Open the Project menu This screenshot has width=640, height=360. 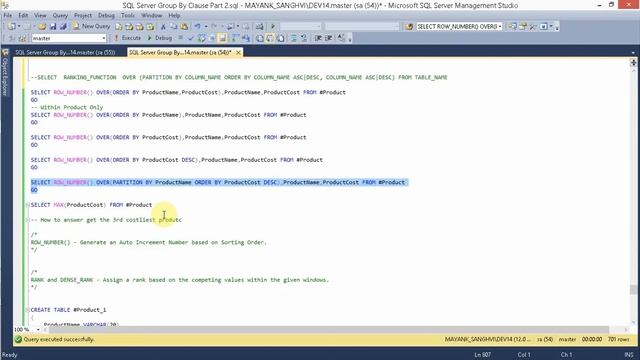click(83, 16)
